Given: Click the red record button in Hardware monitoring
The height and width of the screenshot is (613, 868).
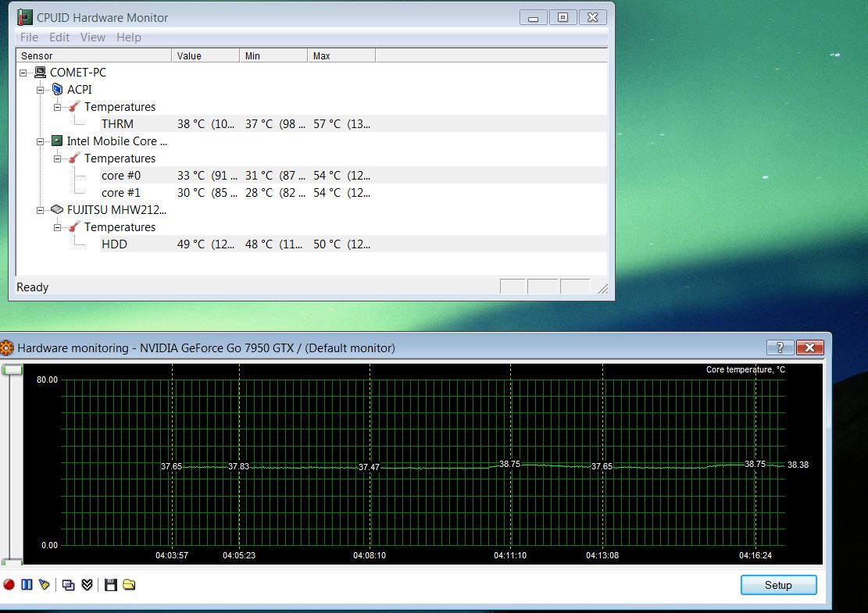Looking at the screenshot, I should coord(9,585).
